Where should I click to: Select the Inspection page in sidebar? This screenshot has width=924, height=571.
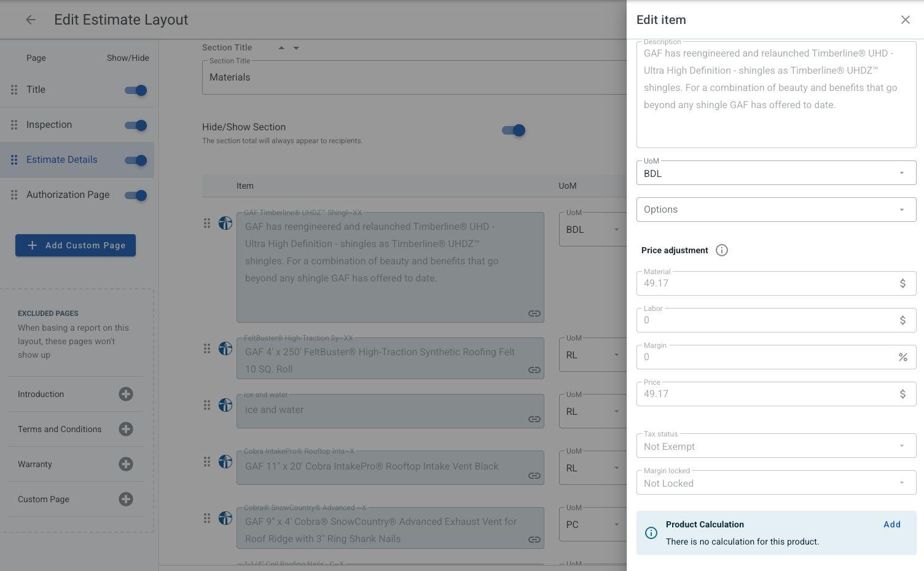49,125
